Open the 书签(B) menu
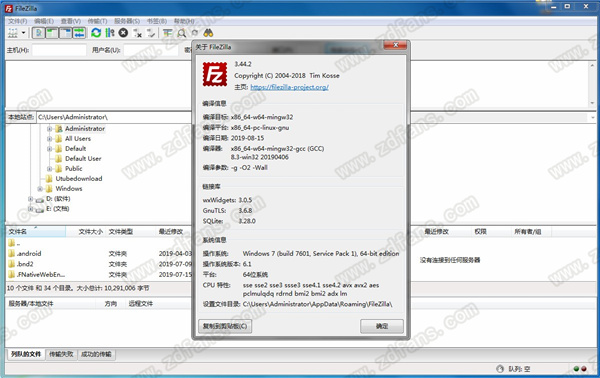 click(x=157, y=21)
